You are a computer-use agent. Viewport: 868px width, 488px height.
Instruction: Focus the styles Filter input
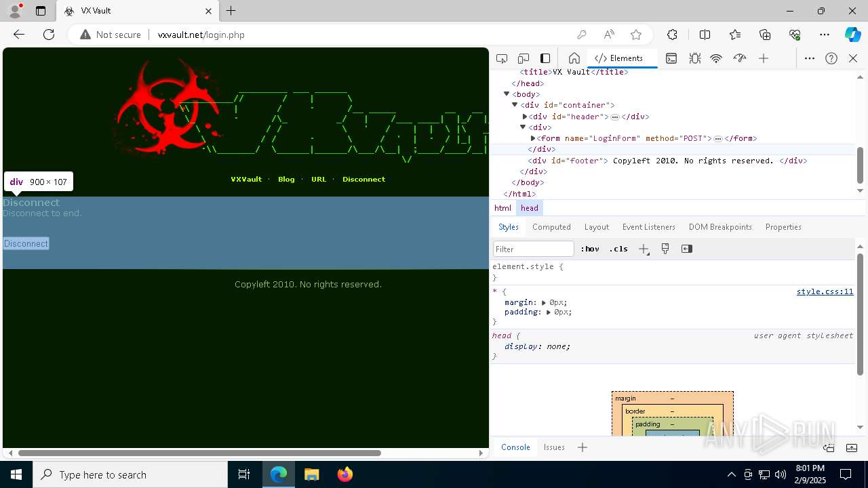pyautogui.click(x=534, y=249)
